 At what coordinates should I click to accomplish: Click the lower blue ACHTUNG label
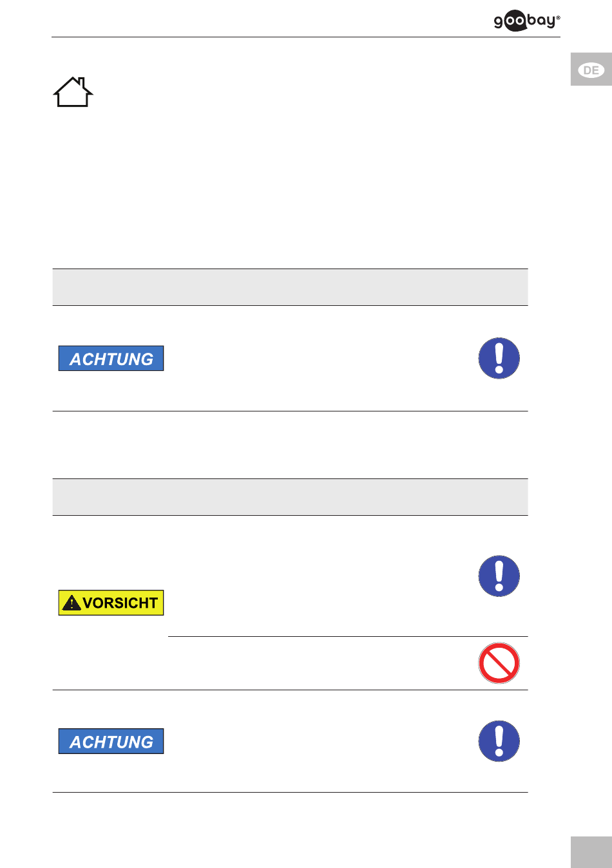point(111,742)
